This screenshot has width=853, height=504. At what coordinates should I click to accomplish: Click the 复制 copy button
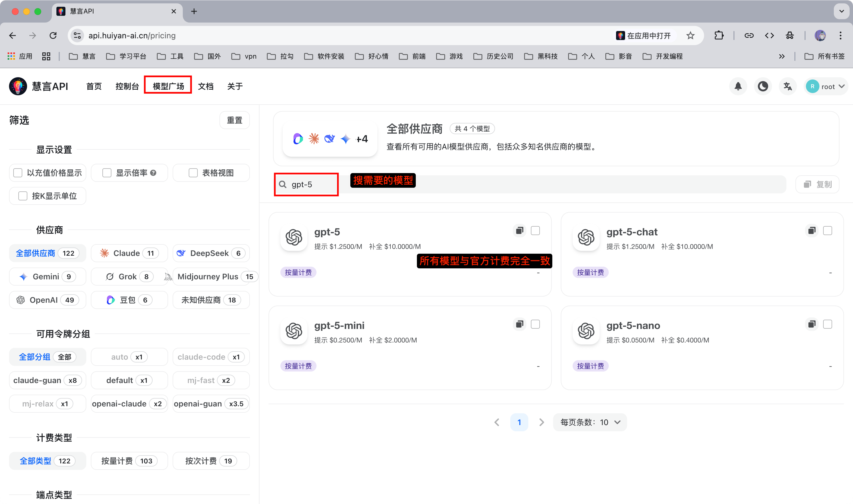pyautogui.click(x=817, y=184)
